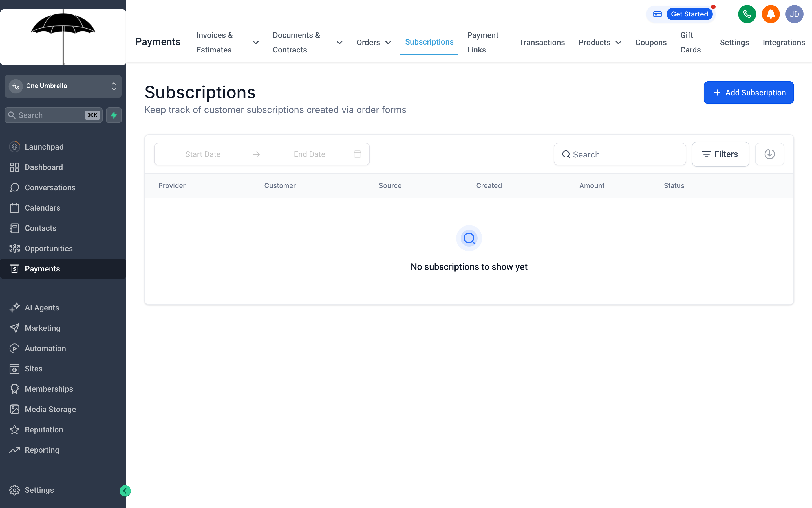Click the Opportunities sidebar icon
812x508 pixels.
point(14,249)
